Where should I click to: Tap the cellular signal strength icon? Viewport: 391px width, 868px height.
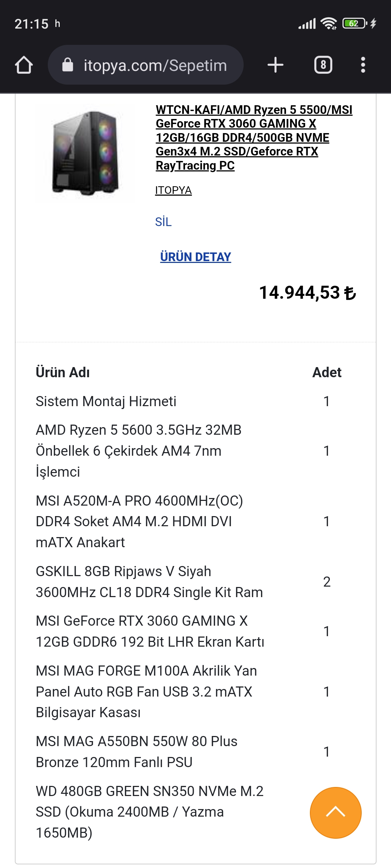click(x=307, y=24)
